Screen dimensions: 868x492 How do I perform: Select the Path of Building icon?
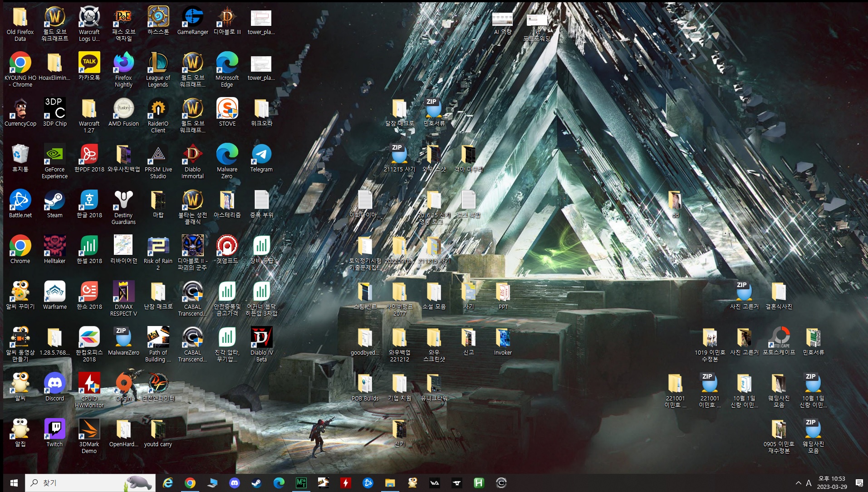tap(158, 345)
